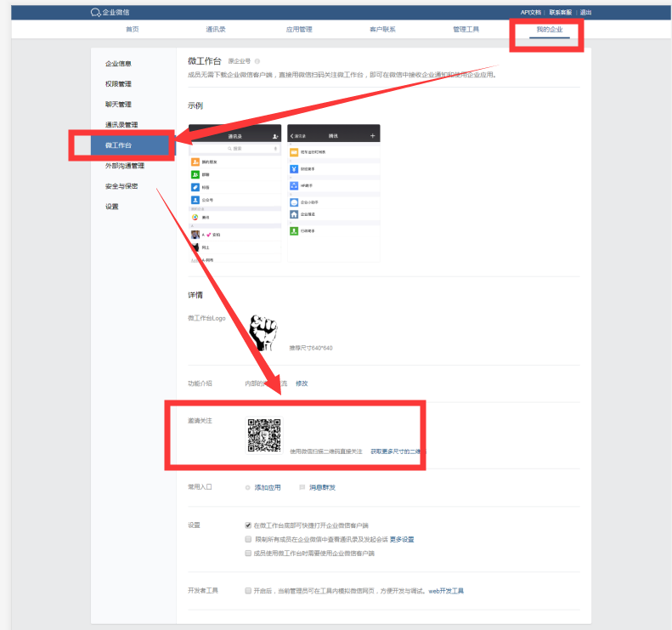
Task: Click the QR code under 邀请关注
Action: point(264,435)
